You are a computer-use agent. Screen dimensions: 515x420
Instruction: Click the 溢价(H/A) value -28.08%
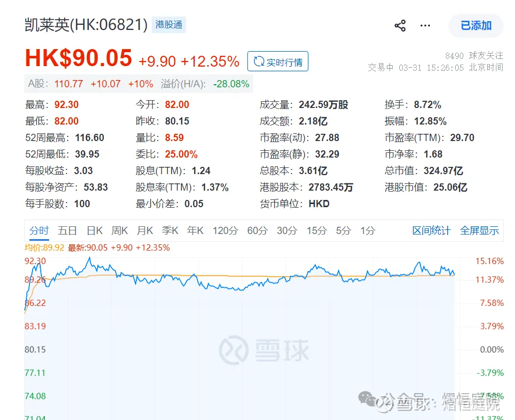[231, 84]
